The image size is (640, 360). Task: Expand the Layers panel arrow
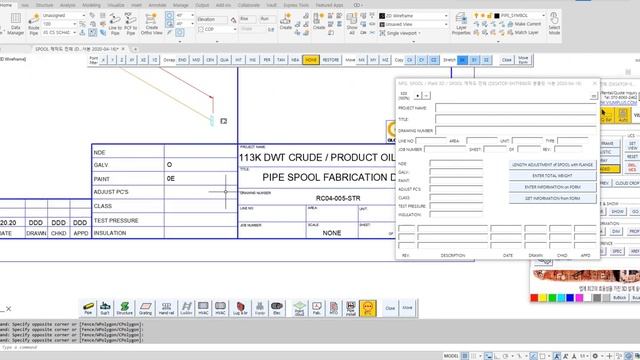(498, 41)
